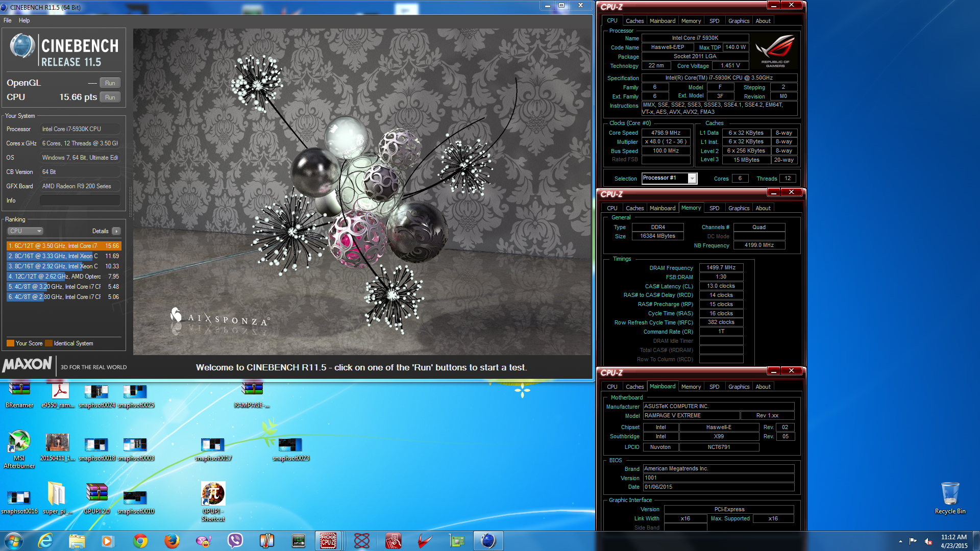Select the snaphsot0010 desktop thumbnail
Viewport: 980px width, 551px height.
[x=136, y=502]
